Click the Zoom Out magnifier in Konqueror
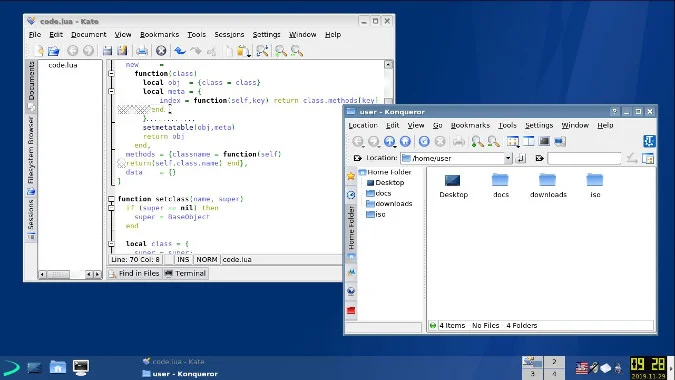 (x=493, y=141)
